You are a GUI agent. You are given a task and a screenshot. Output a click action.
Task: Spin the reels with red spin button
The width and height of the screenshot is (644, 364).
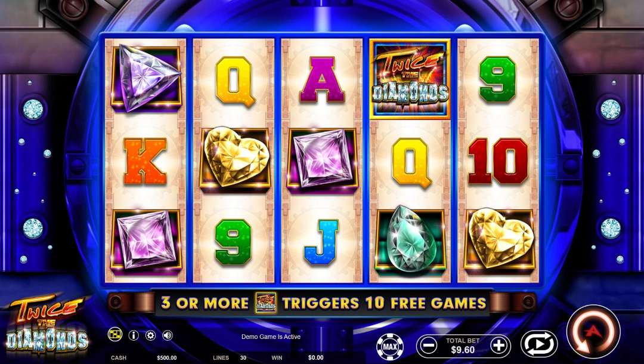[593, 331]
